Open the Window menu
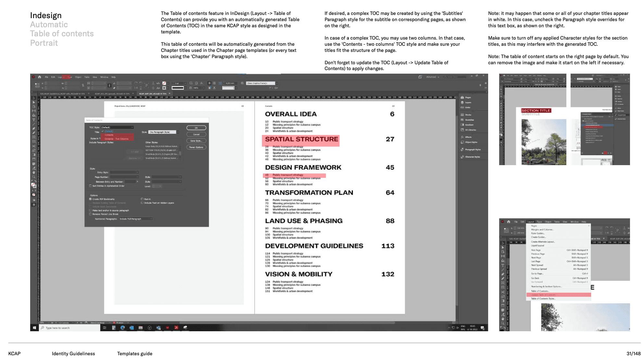This screenshot has width=642, height=364. 104,77
